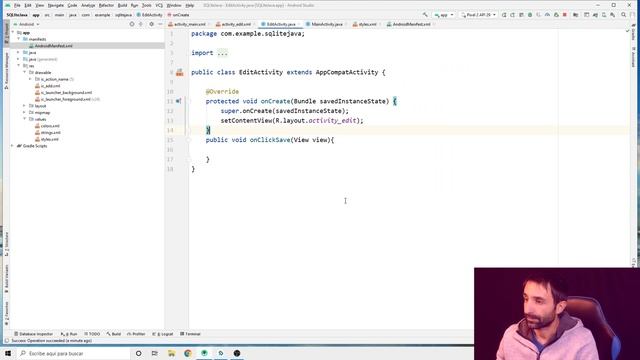
Task: Select opened file target icon in Project panel
Action: tap(132, 24)
